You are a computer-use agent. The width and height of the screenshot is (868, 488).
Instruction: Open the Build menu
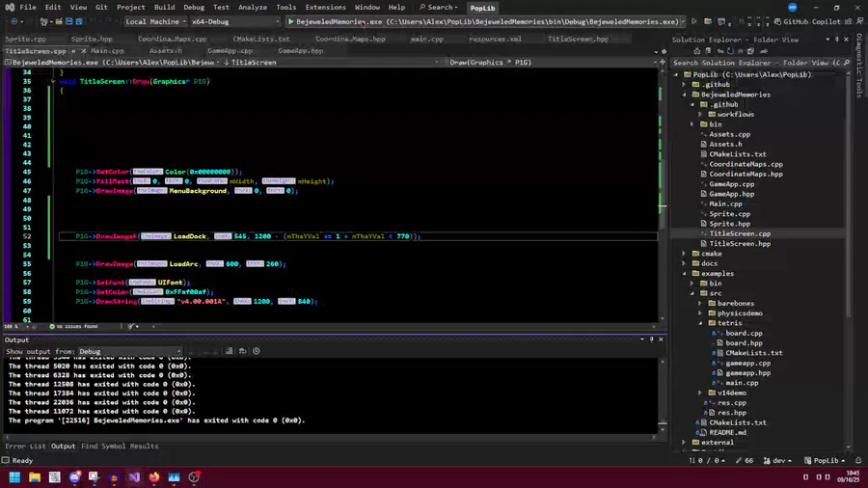164,7
